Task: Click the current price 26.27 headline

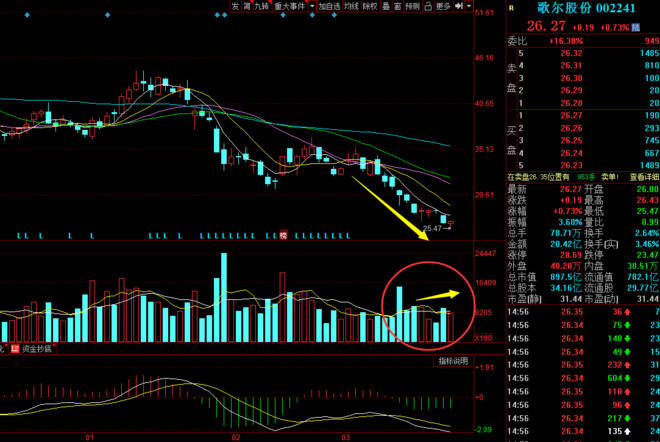Action: [x=546, y=26]
